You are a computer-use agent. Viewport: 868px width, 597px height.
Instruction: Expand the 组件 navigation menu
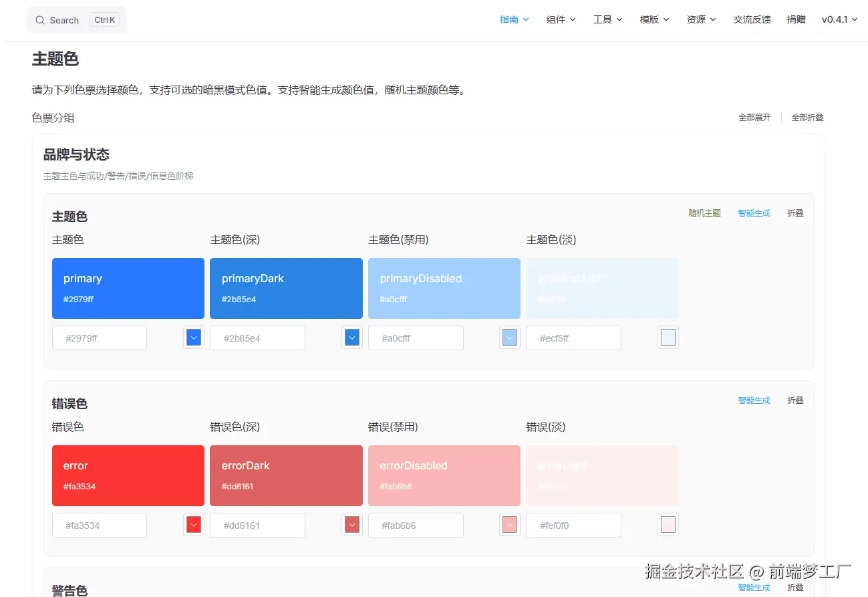coord(561,19)
